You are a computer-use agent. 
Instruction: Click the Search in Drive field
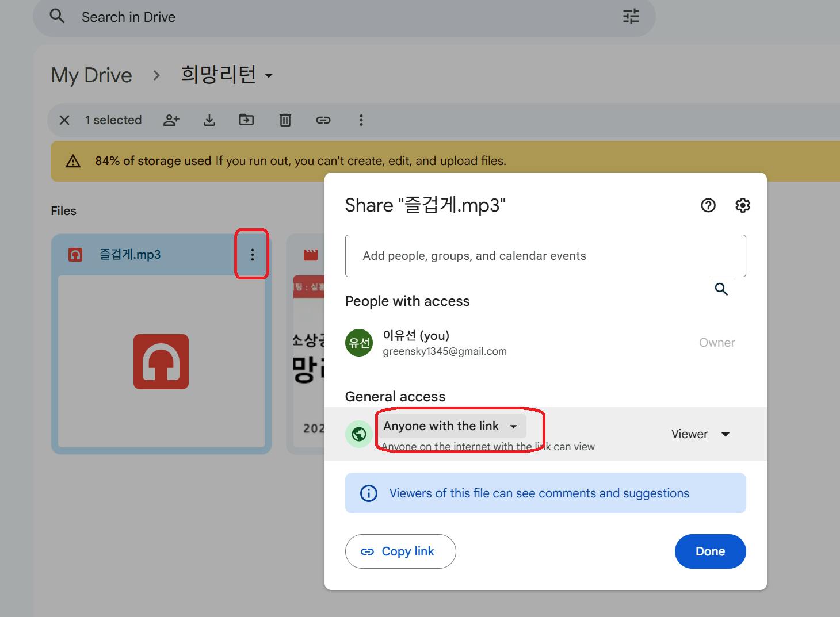(x=344, y=17)
